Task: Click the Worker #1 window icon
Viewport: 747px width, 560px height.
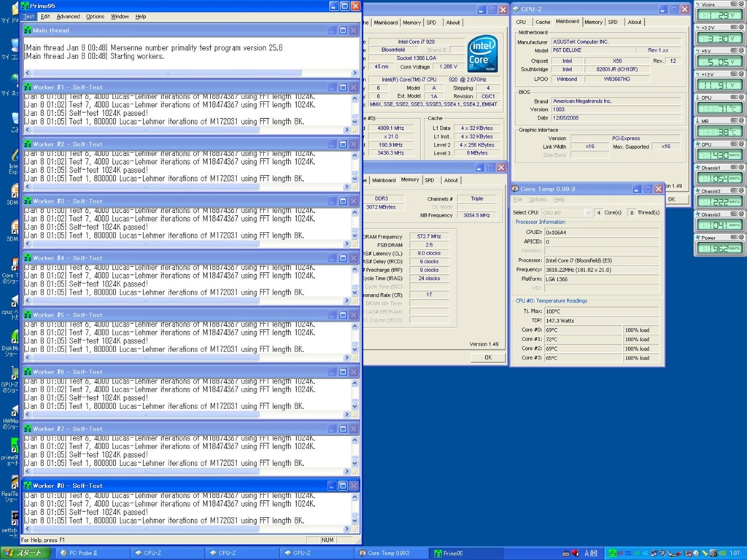Action: (x=28, y=87)
